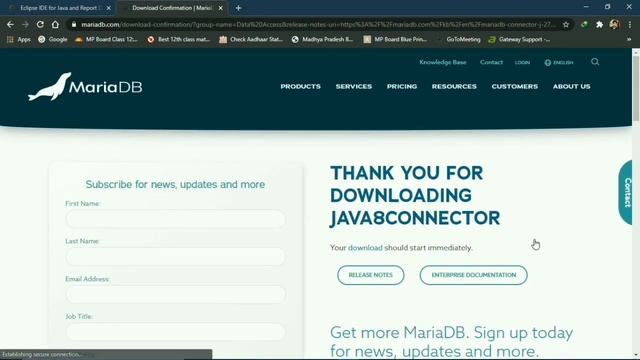This screenshot has width=640, height=360.
Task: Open a new browser tab
Action: tap(238, 8)
